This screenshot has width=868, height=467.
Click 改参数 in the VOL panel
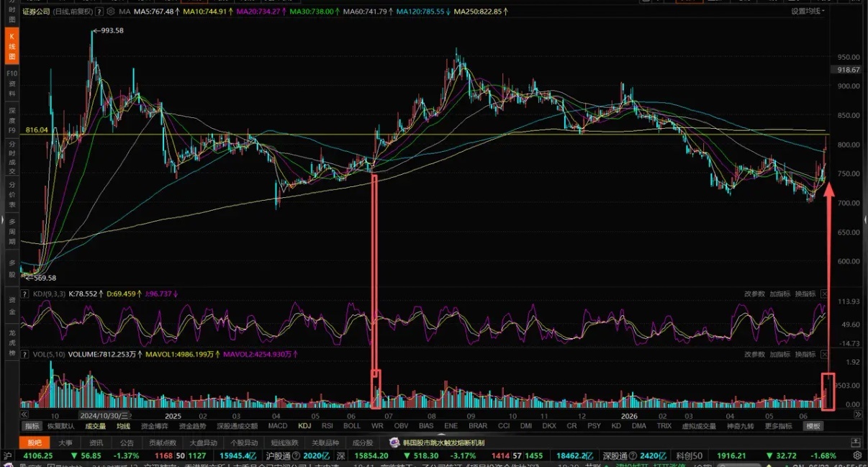click(x=754, y=355)
